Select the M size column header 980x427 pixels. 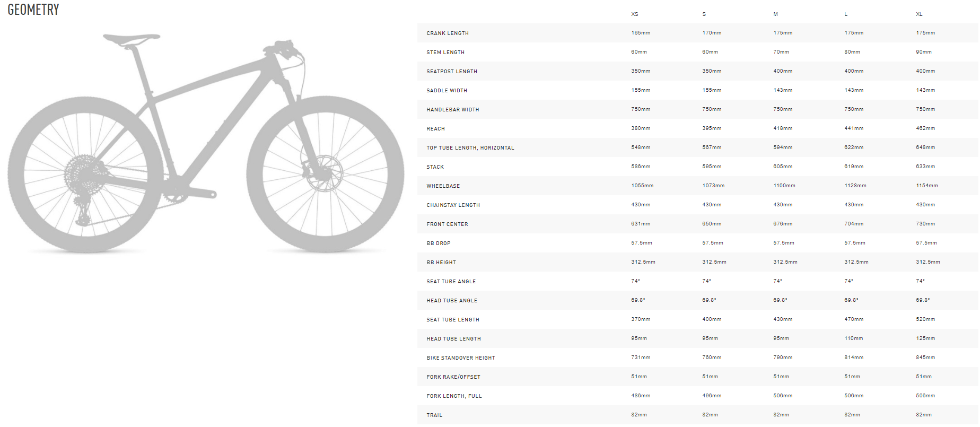(775, 14)
